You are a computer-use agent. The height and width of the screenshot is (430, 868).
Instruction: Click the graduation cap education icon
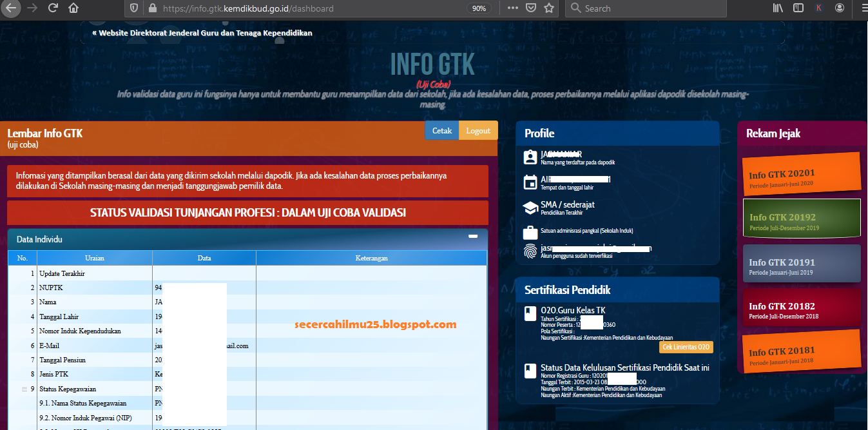pos(530,208)
